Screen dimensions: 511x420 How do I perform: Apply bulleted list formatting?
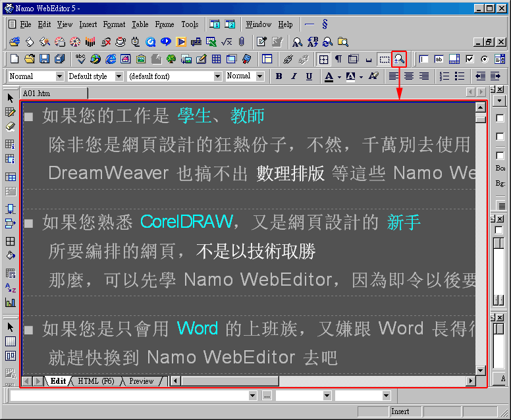tap(460, 76)
